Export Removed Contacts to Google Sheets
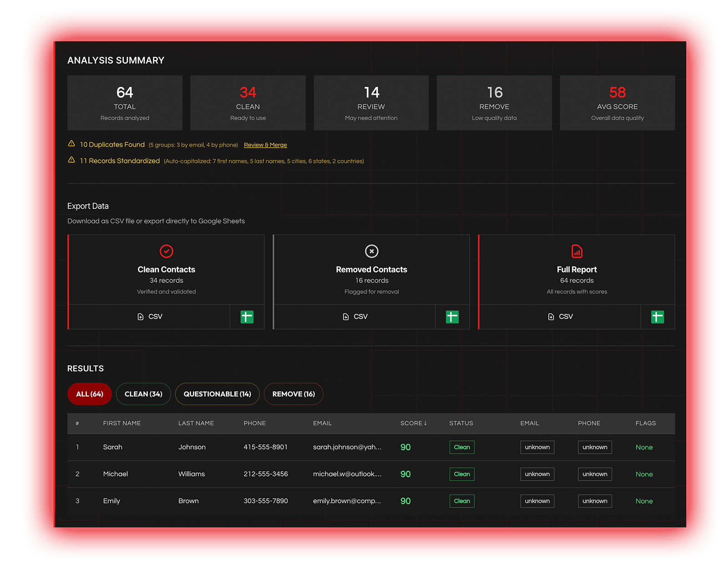This screenshot has width=728, height=570. tap(452, 317)
